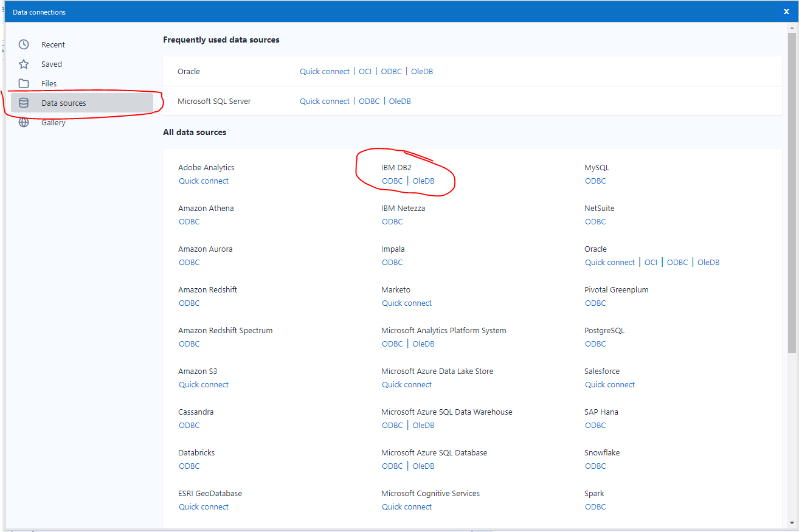
Task: Connect to MySQL using ODBC
Action: click(595, 181)
